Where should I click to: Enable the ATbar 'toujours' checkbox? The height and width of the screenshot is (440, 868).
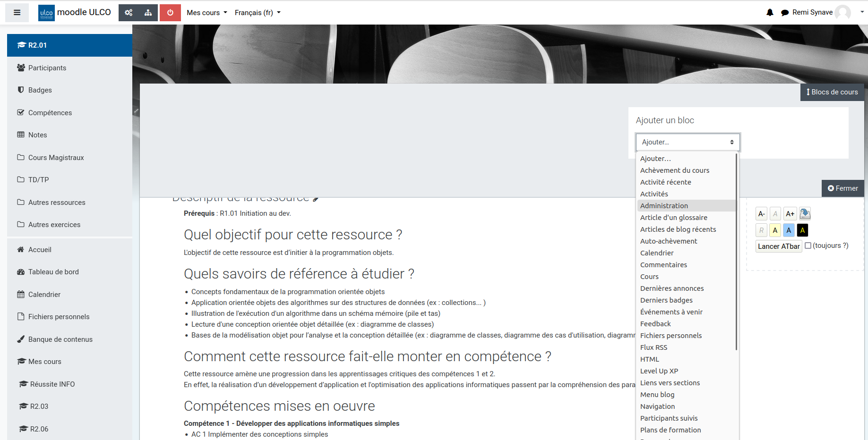(x=808, y=245)
